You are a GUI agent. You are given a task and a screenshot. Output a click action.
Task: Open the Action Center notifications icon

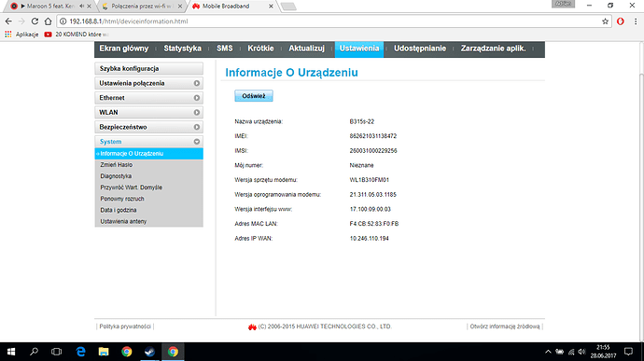628,352
